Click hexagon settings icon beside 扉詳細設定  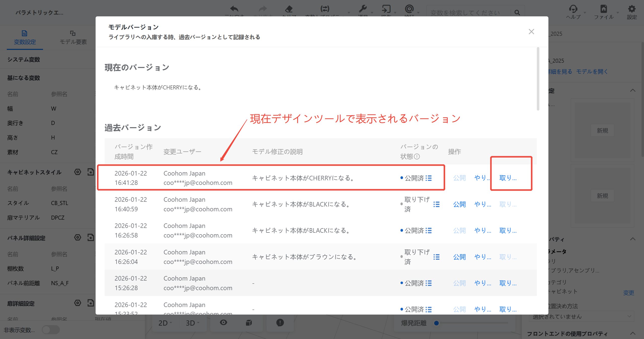coord(78,303)
